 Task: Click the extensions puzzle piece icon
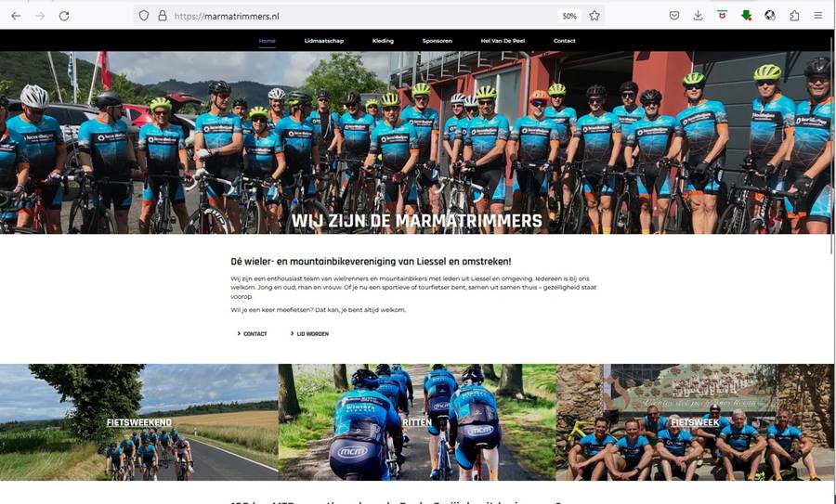tap(794, 16)
